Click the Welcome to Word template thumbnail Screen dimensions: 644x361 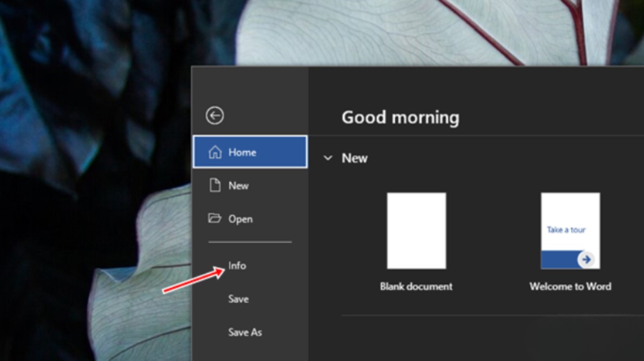[569, 231]
